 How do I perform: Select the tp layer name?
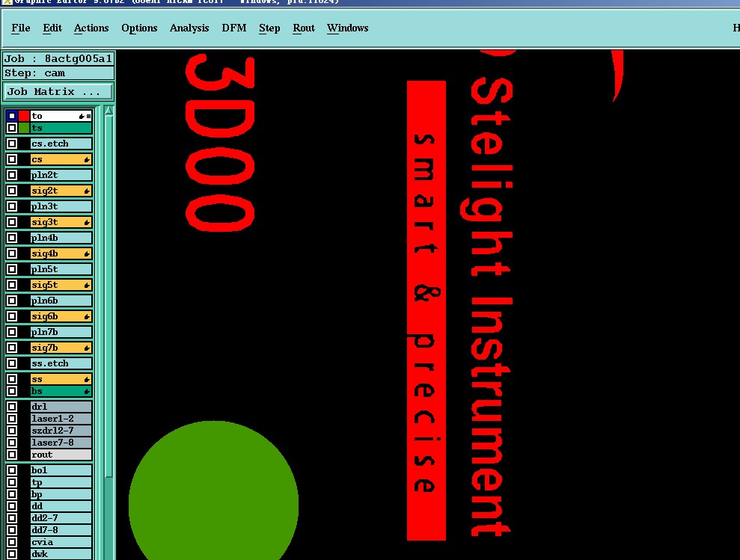tap(61, 482)
